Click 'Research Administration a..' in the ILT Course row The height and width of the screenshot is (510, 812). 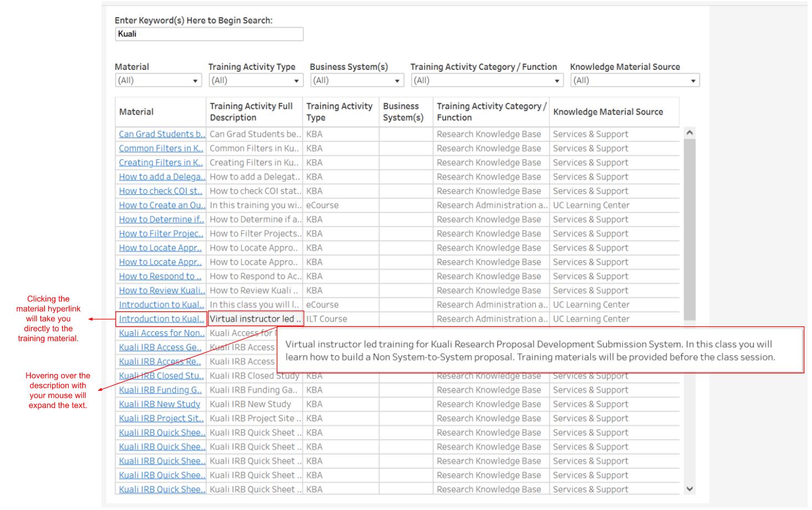[x=492, y=319]
